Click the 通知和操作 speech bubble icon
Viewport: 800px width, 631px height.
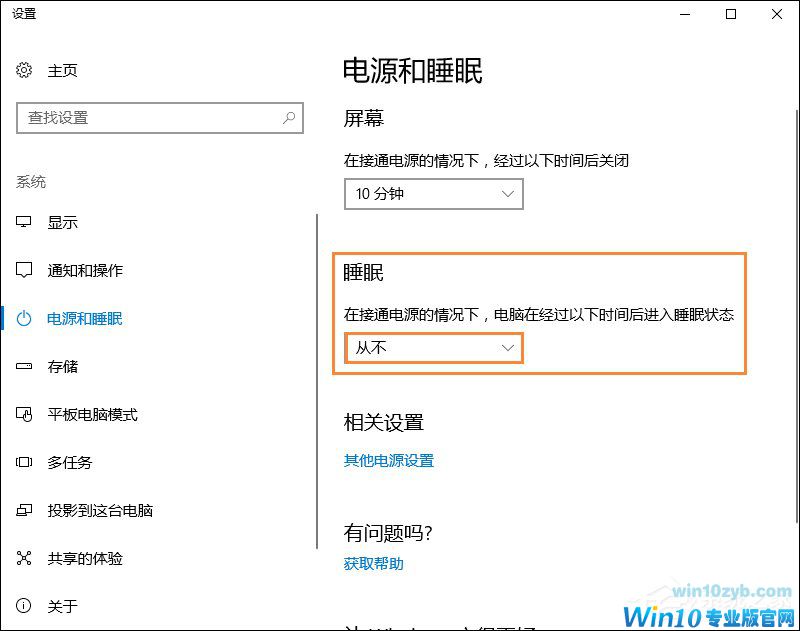[x=24, y=270]
